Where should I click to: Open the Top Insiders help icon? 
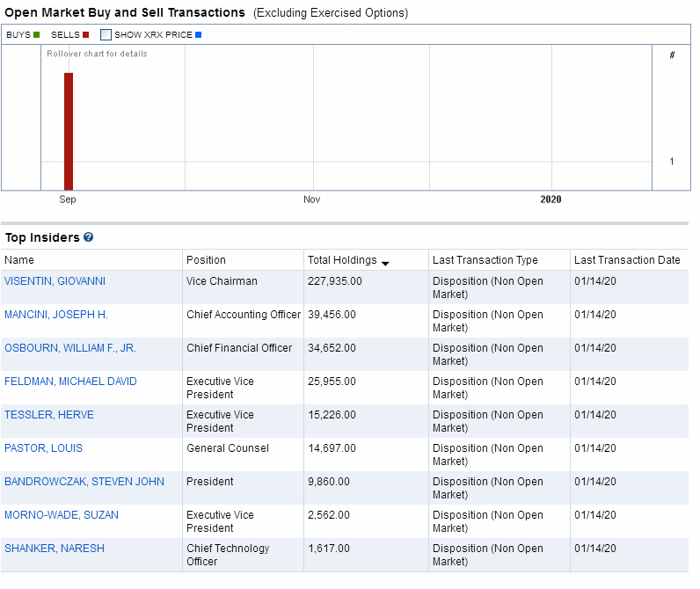[89, 237]
